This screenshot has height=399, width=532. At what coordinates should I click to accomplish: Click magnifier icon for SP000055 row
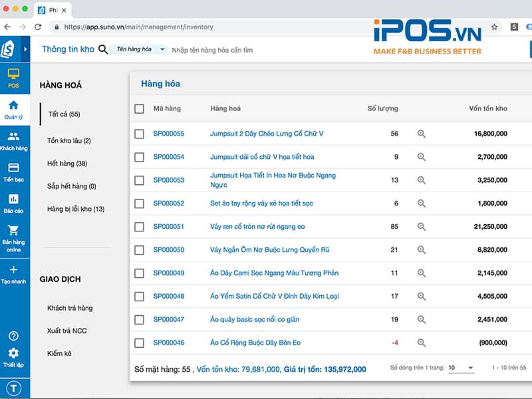point(421,134)
